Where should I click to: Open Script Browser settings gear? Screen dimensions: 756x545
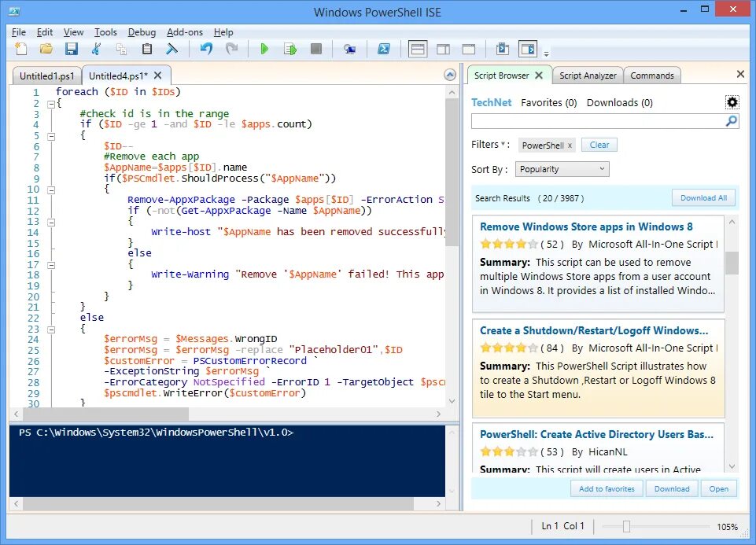[x=732, y=102]
